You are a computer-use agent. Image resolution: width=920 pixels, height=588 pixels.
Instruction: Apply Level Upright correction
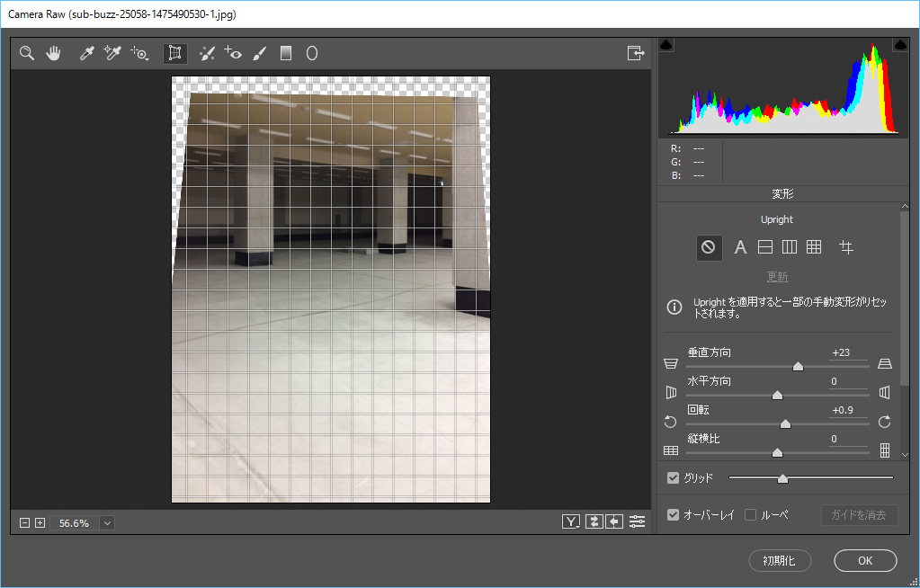pos(765,247)
